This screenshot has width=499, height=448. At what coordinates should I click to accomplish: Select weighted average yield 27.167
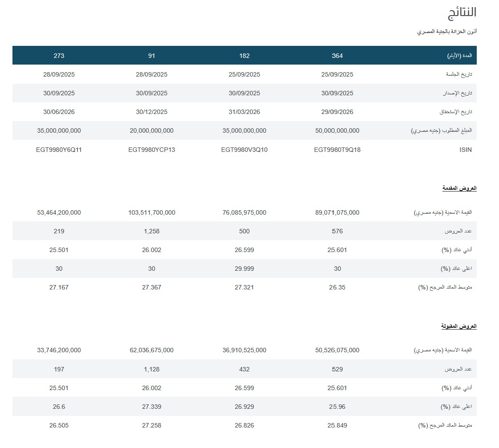[x=59, y=288]
